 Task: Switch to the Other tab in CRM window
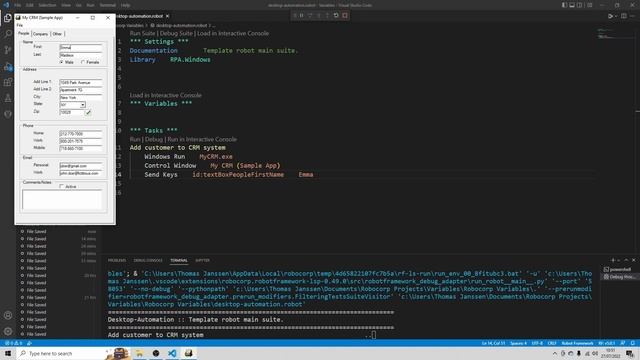point(57,34)
